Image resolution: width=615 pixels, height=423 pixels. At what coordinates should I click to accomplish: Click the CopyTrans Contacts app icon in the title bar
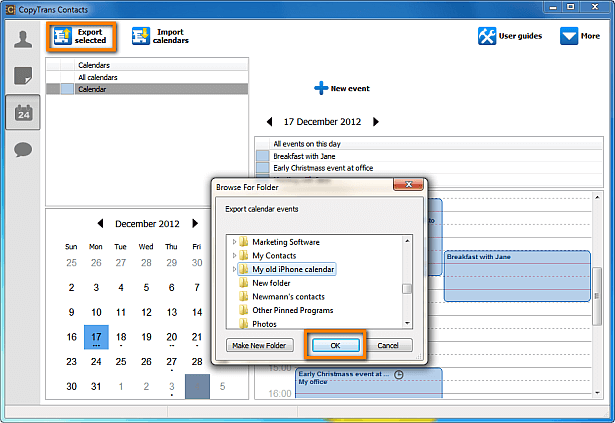pos(10,9)
